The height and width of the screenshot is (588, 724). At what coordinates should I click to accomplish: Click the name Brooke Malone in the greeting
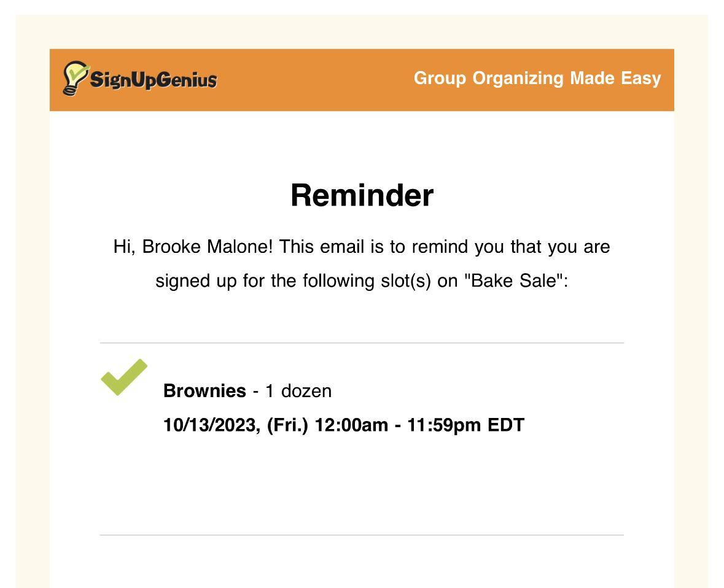tap(206, 247)
